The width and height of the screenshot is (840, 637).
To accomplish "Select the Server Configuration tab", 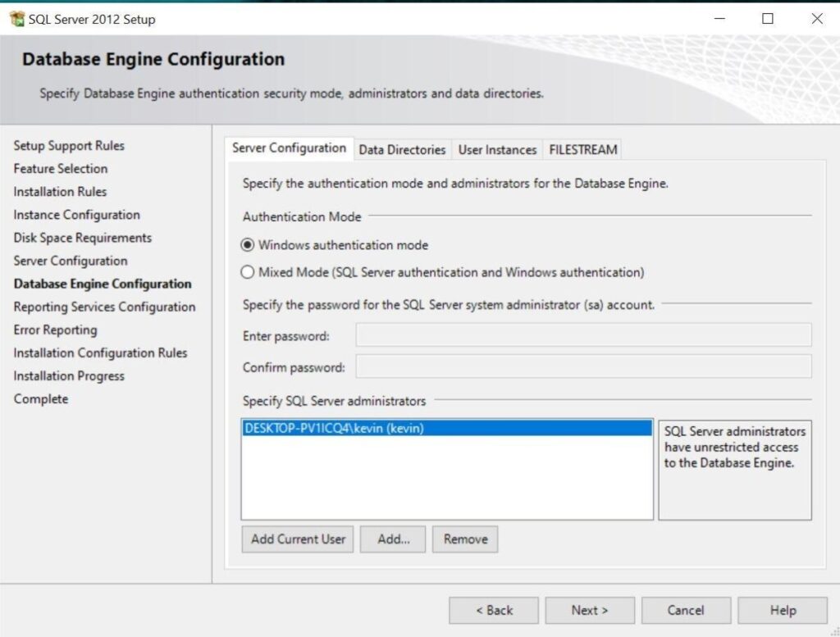I will (x=288, y=148).
